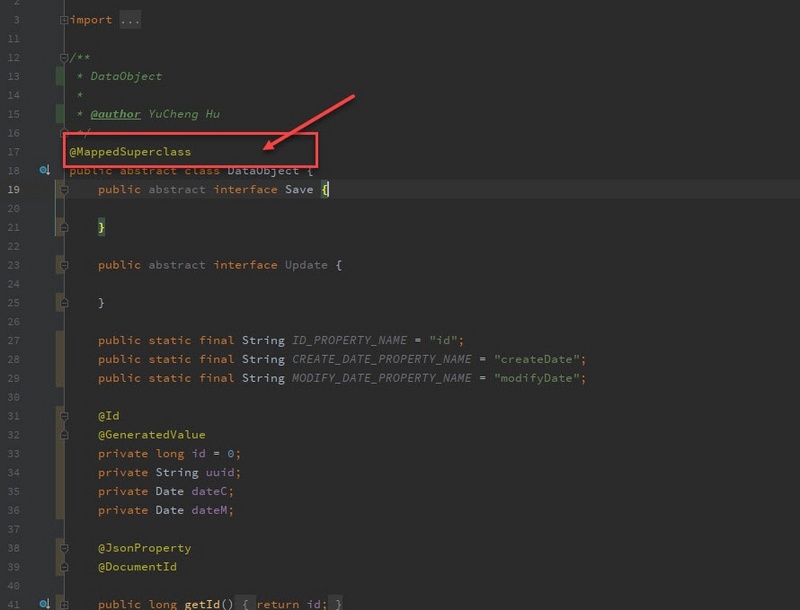Click the getId method name

point(202,604)
